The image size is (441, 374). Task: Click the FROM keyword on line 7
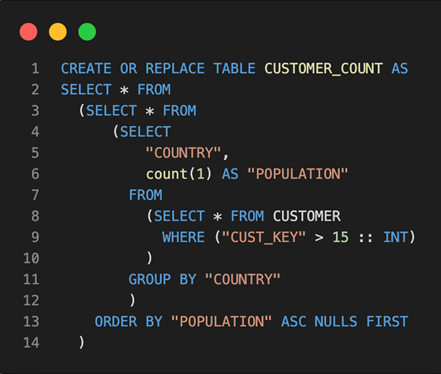[146, 195]
